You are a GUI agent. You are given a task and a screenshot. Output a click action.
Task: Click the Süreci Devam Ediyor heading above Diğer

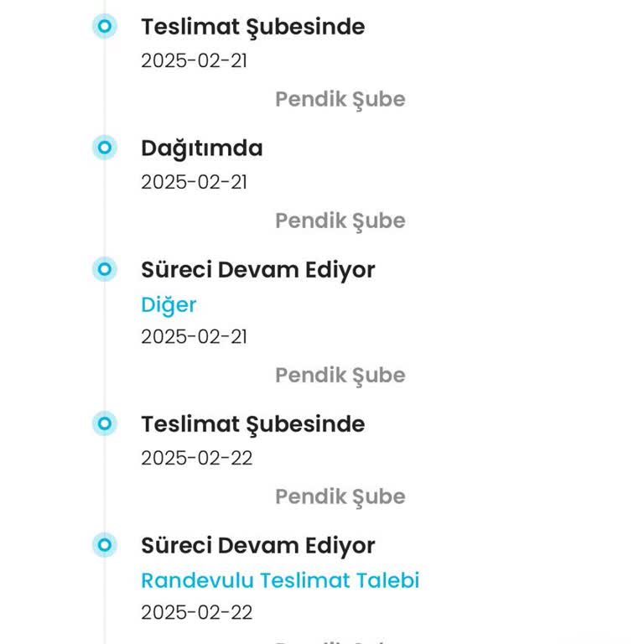257,270
